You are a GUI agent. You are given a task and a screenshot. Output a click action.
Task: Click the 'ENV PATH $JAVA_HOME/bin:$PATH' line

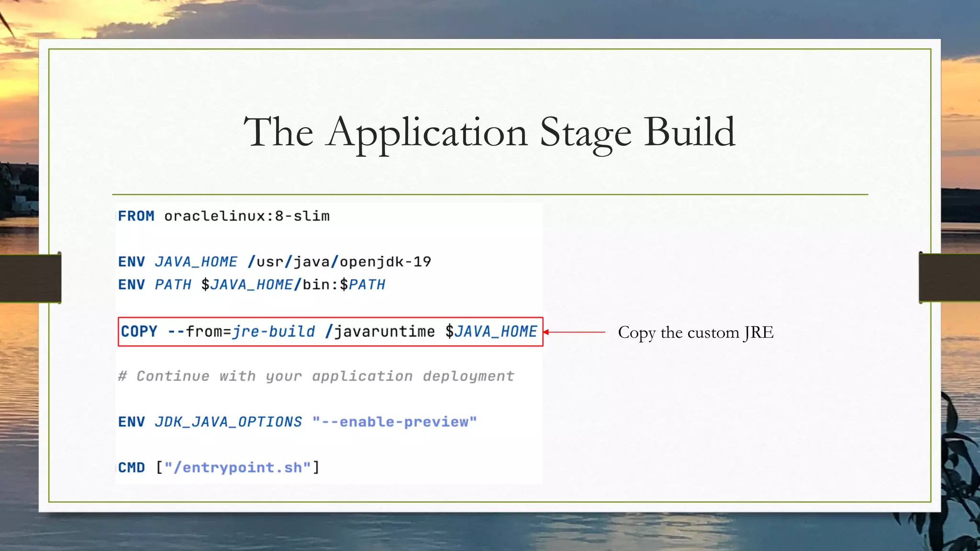[x=252, y=285]
